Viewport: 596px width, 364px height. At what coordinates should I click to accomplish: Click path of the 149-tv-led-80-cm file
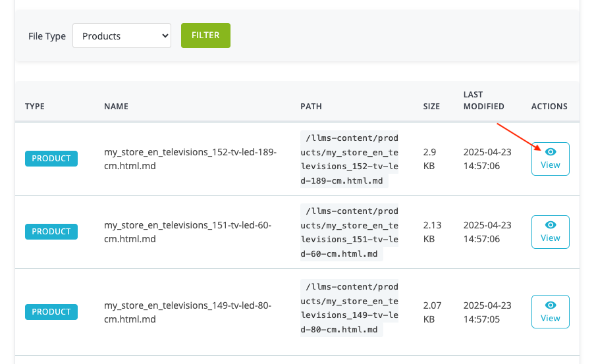pyautogui.click(x=349, y=308)
